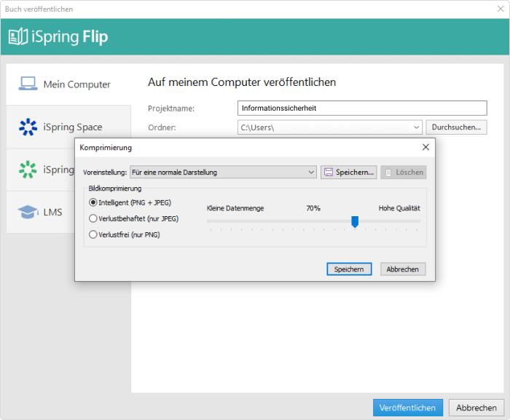The image size is (510, 420).
Task: Open the Voreinstellung preset dropdown
Action: coord(223,173)
